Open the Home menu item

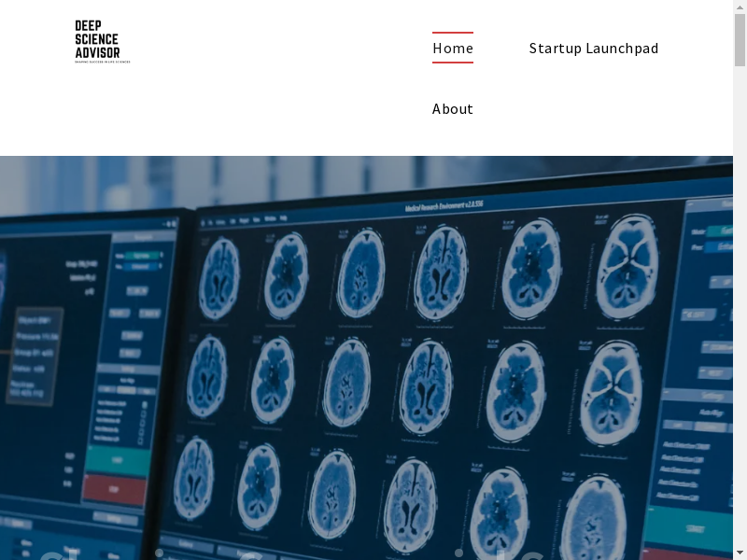pos(453,49)
